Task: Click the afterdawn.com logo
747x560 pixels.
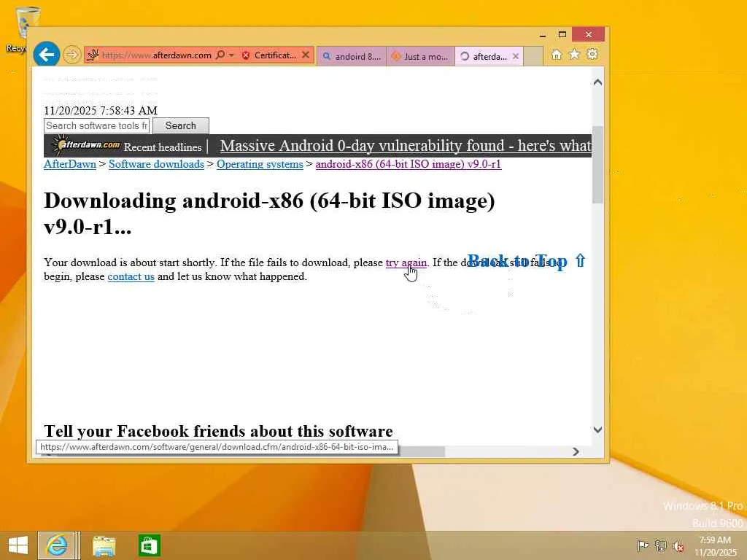Action: pyautogui.click(x=86, y=145)
